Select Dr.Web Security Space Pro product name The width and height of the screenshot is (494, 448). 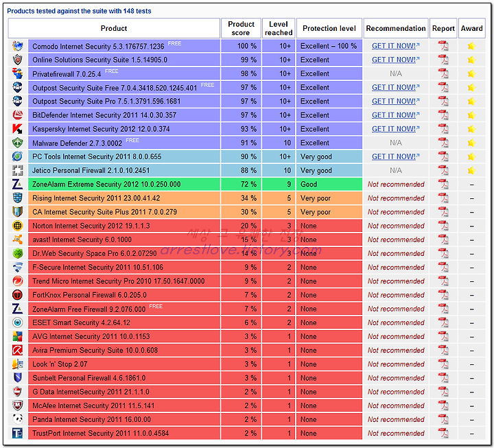coord(95,254)
